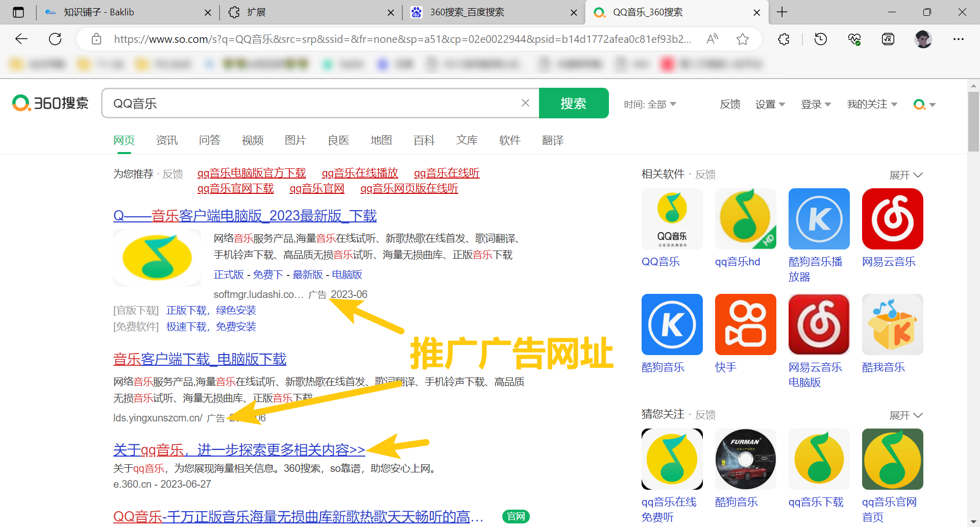The width and height of the screenshot is (980, 527).
Task: Open 网易云音乐 app icon
Action: [x=893, y=219]
